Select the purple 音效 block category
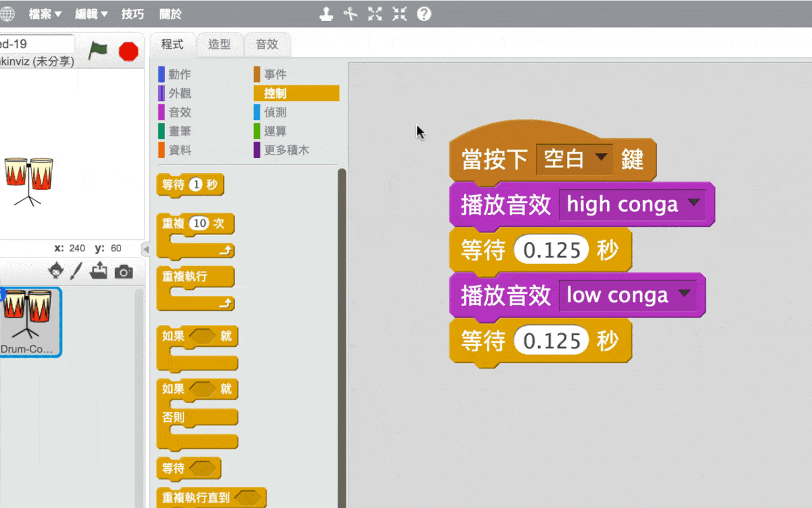 click(x=179, y=112)
